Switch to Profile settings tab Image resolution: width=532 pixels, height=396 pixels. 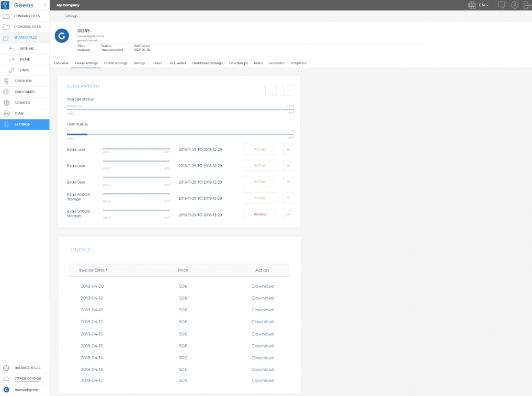[x=116, y=63]
